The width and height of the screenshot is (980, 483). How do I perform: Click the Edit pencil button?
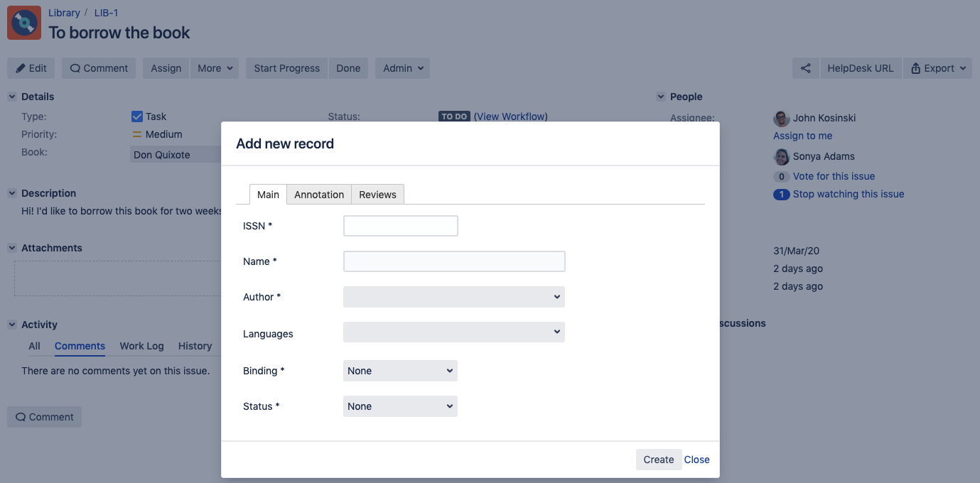point(31,68)
